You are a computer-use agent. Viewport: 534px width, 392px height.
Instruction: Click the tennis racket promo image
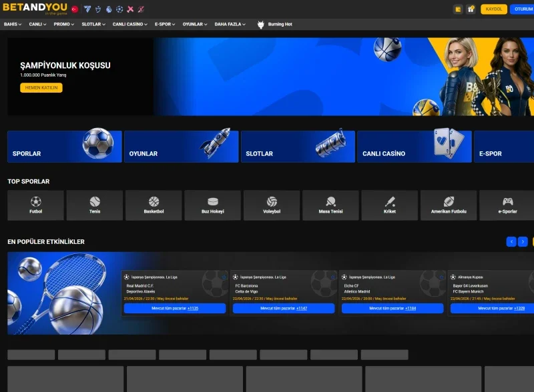point(63,293)
